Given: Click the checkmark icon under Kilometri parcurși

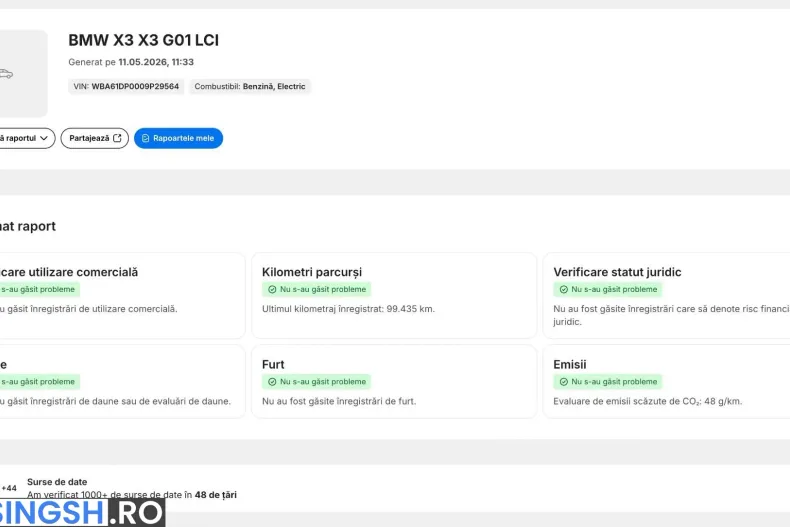Looking at the screenshot, I should click(272, 289).
